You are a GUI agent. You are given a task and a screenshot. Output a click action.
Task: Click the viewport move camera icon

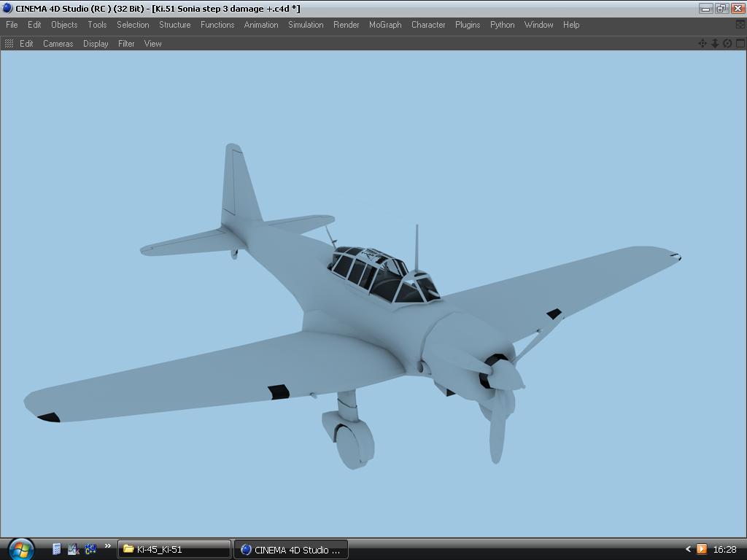[x=703, y=44]
